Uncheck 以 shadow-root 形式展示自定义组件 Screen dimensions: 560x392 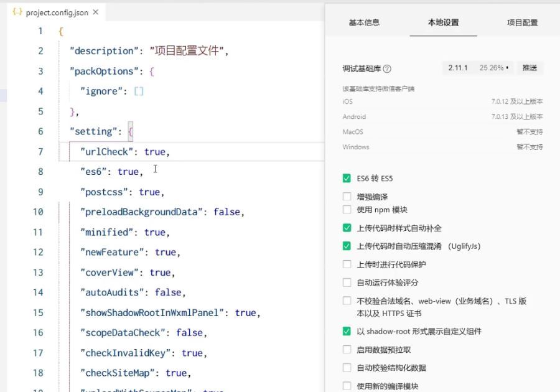tap(347, 332)
